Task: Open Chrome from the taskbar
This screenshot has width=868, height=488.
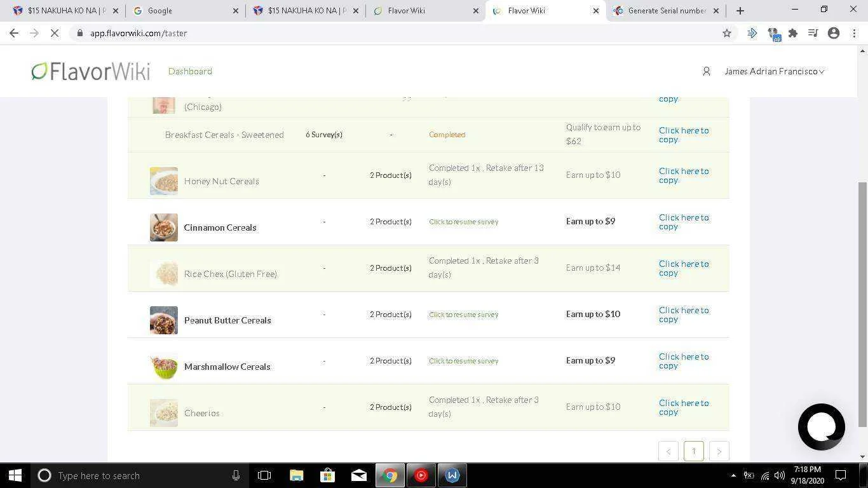Action: click(x=390, y=475)
